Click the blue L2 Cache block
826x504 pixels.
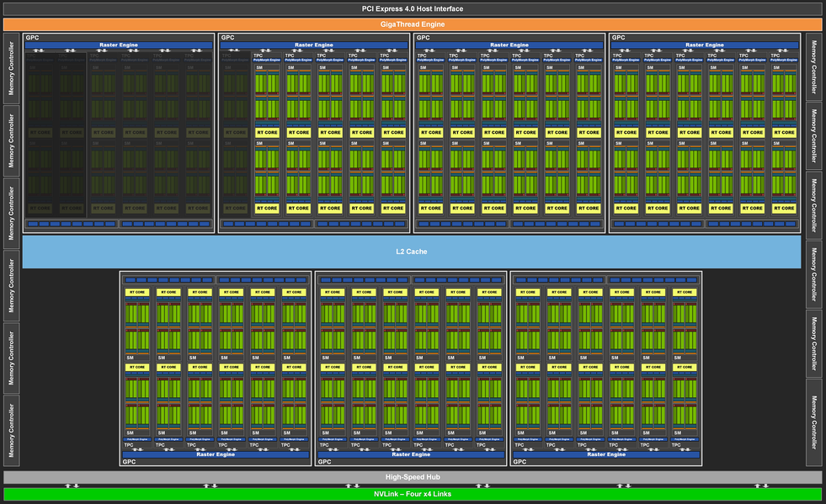pyautogui.click(x=412, y=252)
